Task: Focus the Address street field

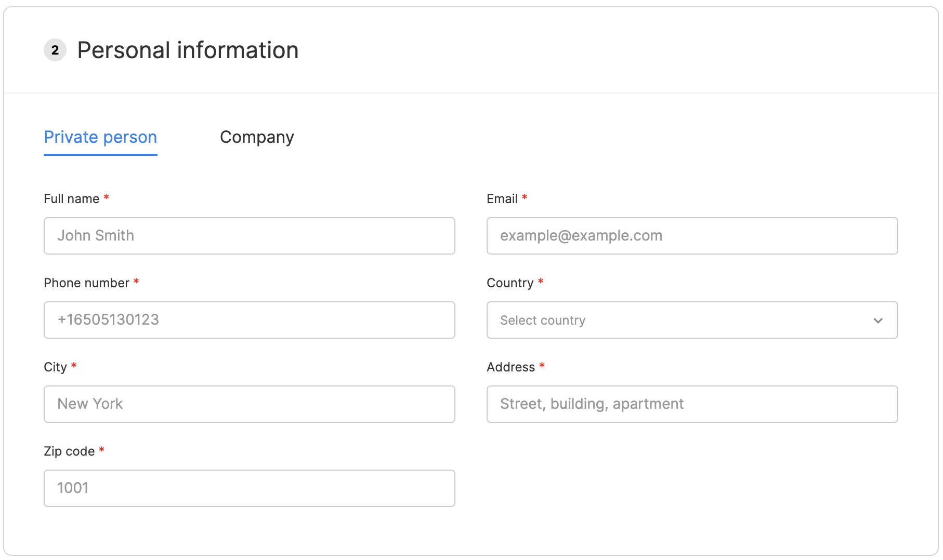Action: (692, 404)
